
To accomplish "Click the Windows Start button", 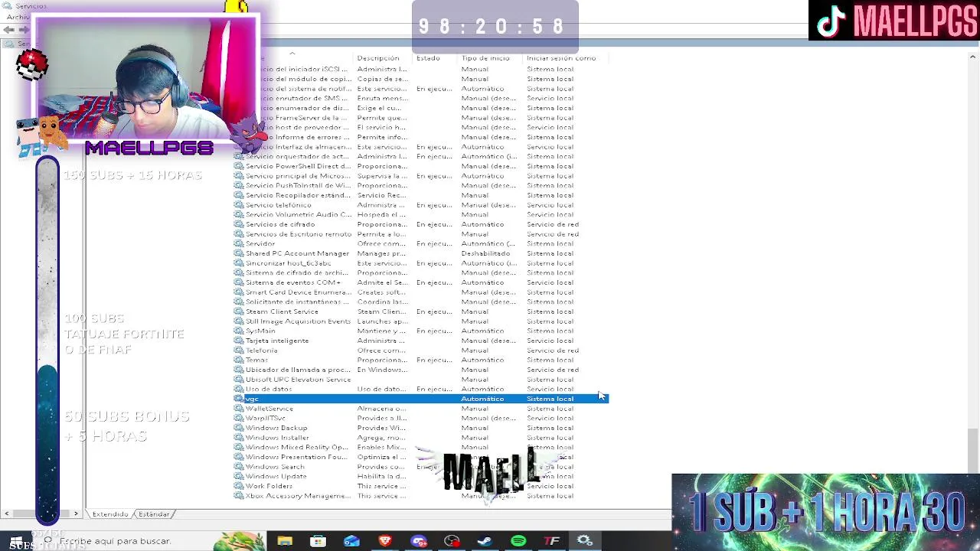I will (x=15, y=541).
